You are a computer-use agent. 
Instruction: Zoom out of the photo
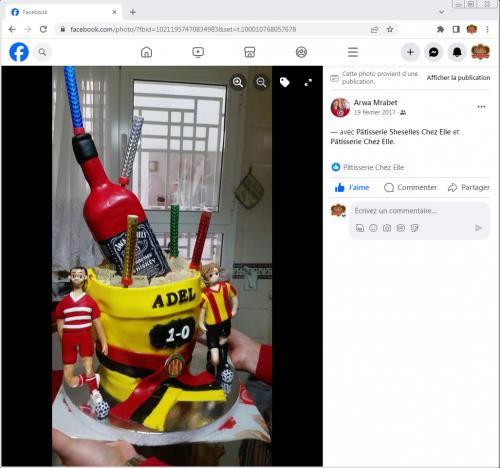pyautogui.click(x=261, y=82)
